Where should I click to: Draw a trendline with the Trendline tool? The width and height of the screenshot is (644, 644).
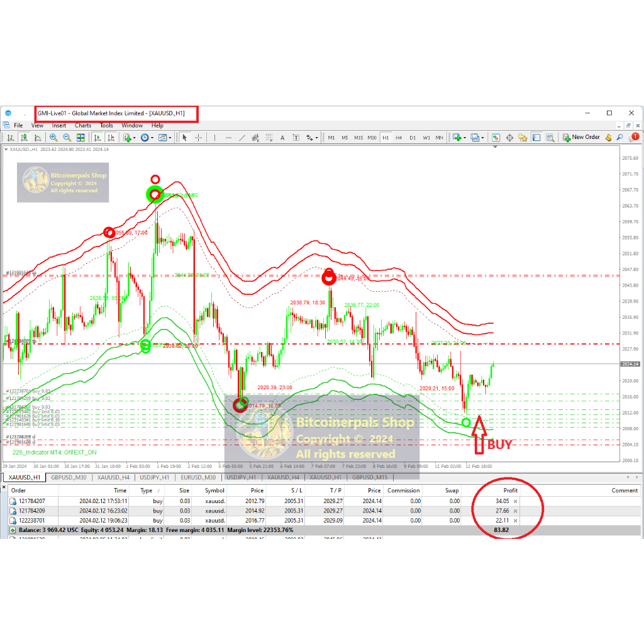click(x=242, y=137)
